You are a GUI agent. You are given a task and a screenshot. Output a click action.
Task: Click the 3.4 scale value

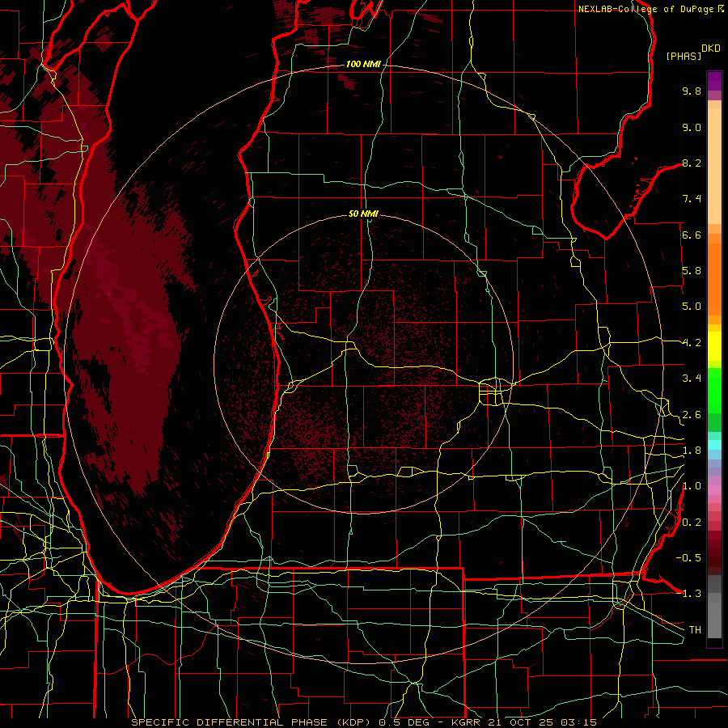[692, 379]
